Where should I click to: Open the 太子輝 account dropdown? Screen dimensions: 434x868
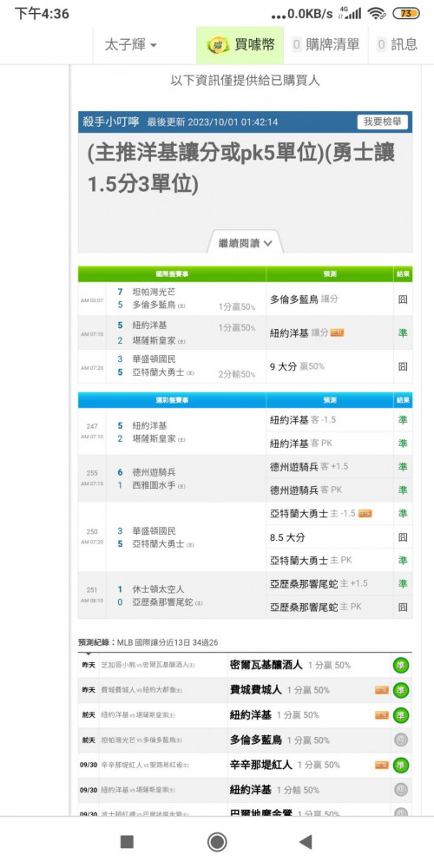coord(131,45)
